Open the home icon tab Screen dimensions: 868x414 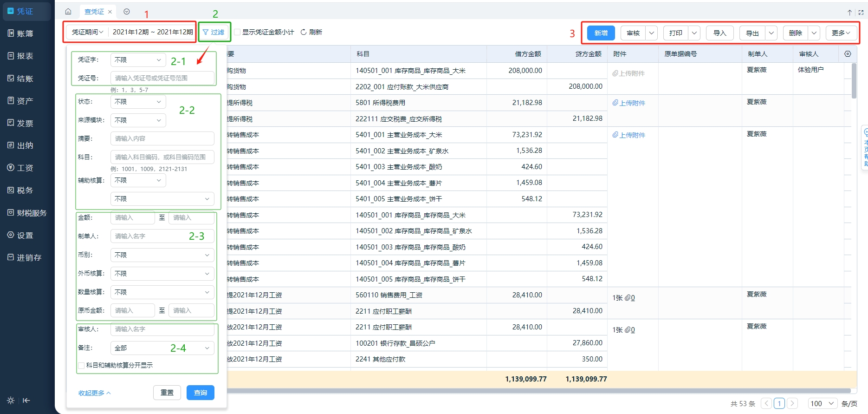tap(68, 12)
